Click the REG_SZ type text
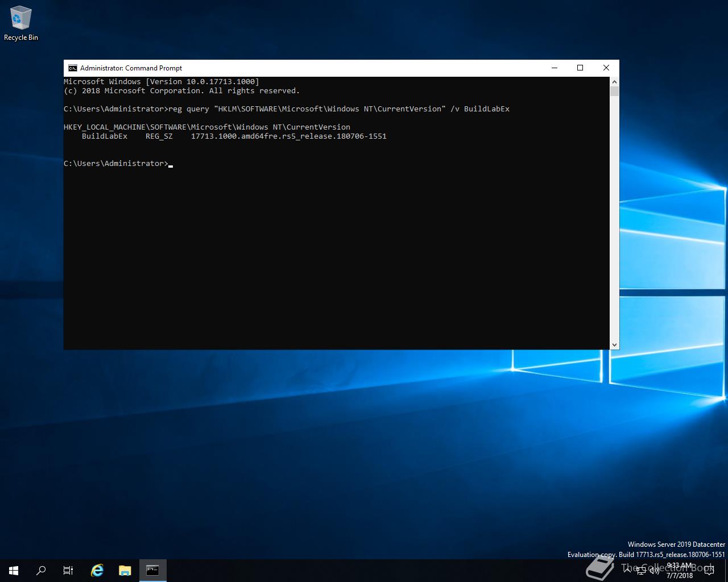Screen dimensions: 728x582 (159, 136)
